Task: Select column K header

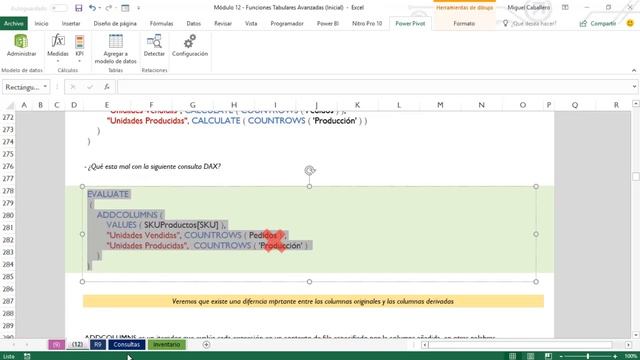Action: pos(357,105)
